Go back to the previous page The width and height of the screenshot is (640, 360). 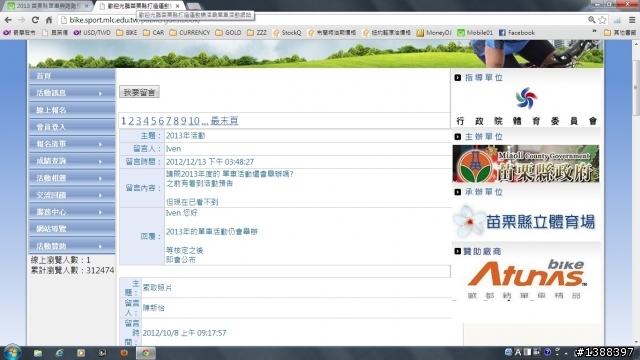pyautogui.click(x=8, y=20)
